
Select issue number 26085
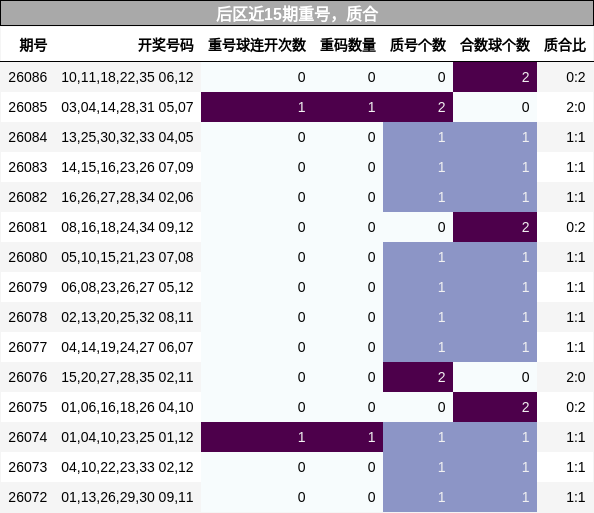tap(28, 107)
